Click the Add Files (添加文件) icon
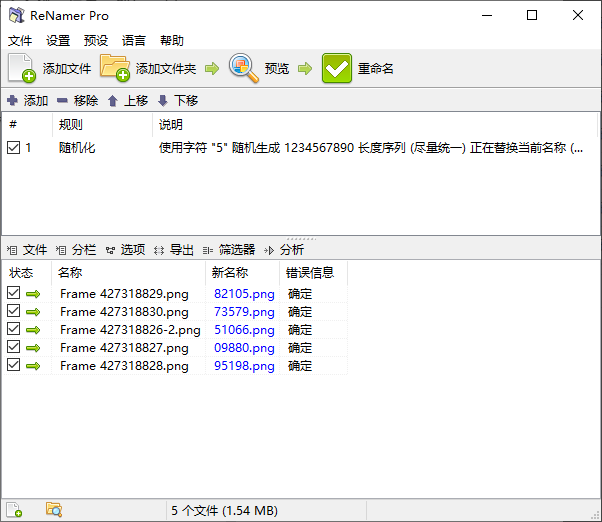Image resolution: width=602 pixels, height=522 pixels. tap(22, 68)
